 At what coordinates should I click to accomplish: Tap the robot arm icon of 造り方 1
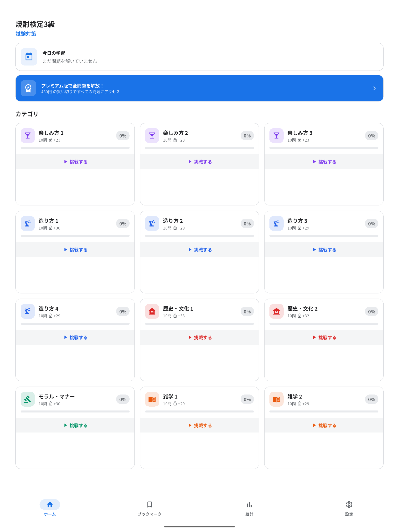click(x=28, y=223)
